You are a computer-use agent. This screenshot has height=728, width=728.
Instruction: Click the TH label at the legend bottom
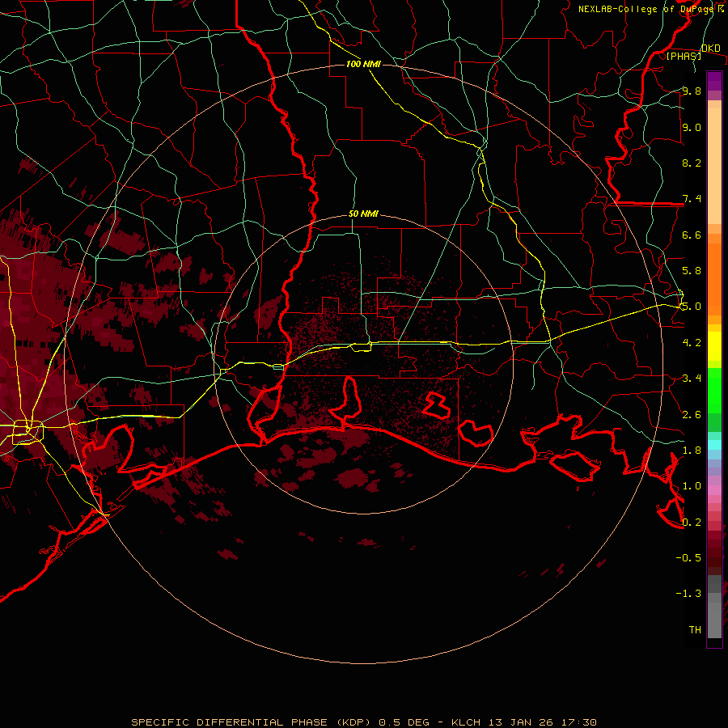coord(695,630)
